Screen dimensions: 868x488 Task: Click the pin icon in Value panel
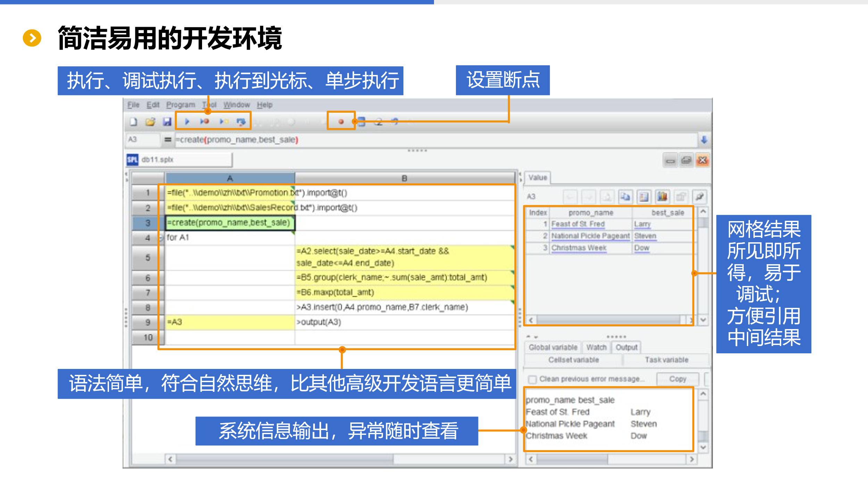(699, 197)
